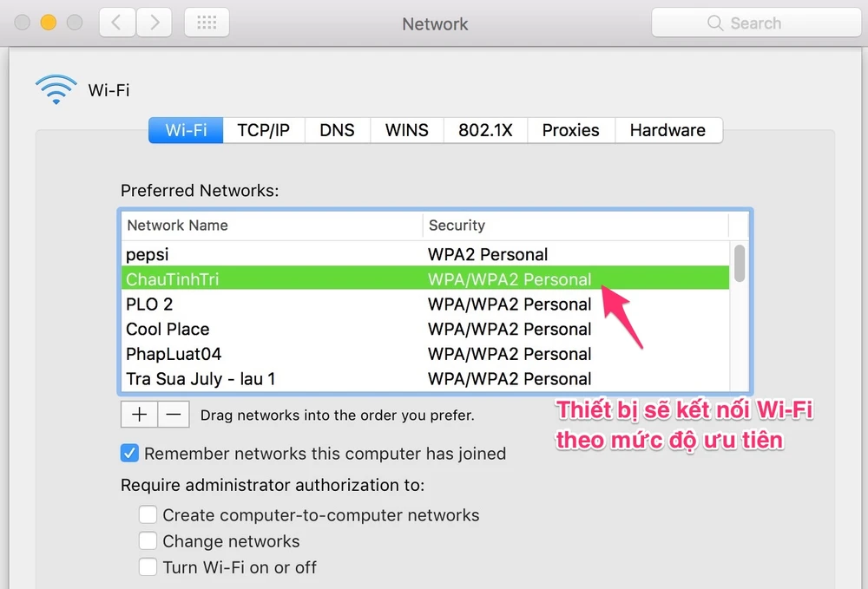Disable Remember networks this computer has joined

pyautogui.click(x=130, y=453)
